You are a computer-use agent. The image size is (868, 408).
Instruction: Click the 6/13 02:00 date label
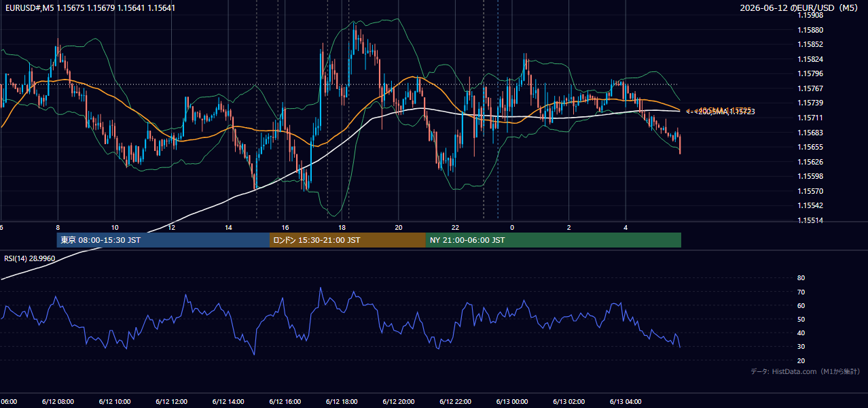[569, 402]
